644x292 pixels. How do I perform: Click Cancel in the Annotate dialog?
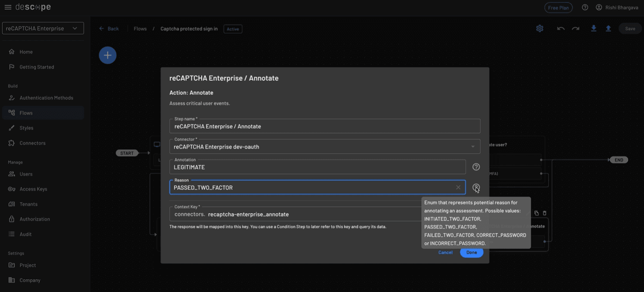pos(445,252)
